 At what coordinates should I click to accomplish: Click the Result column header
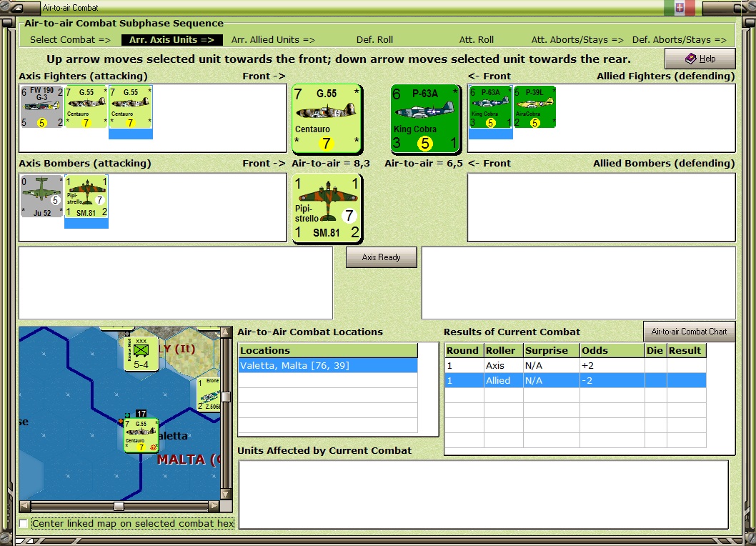click(687, 351)
